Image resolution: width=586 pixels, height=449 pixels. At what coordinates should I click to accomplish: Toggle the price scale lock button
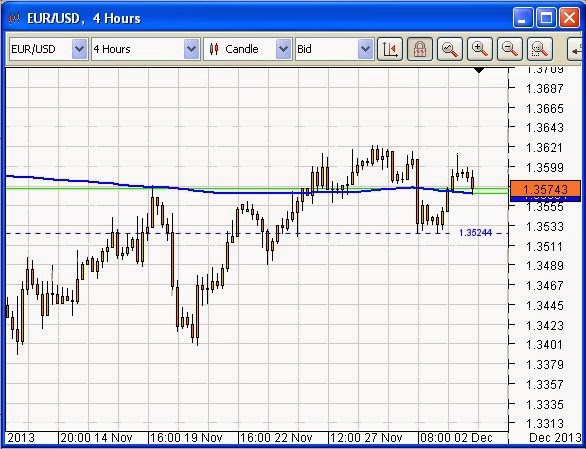point(420,49)
